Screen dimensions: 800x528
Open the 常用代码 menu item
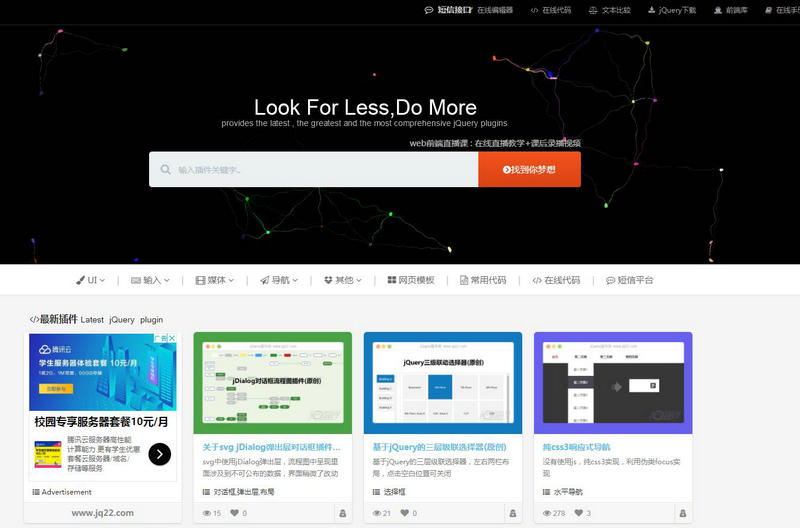click(x=484, y=280)
